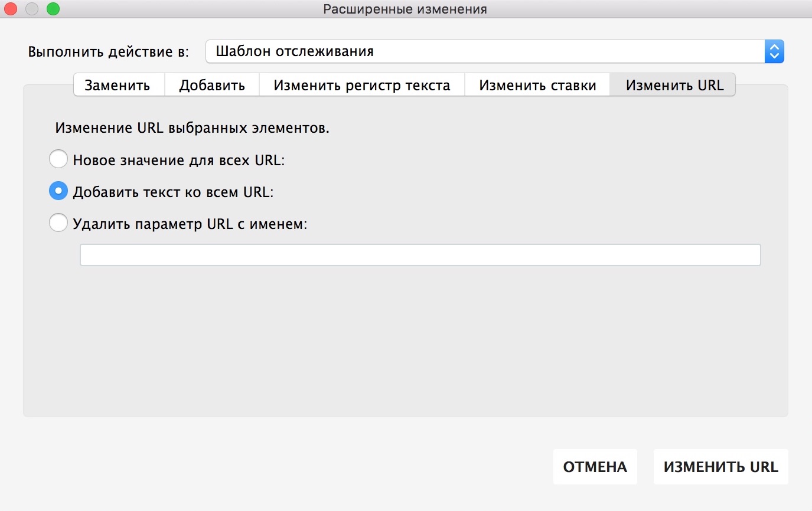
Task: Minimize the window with the yellow button
Action: coord(32,9)
